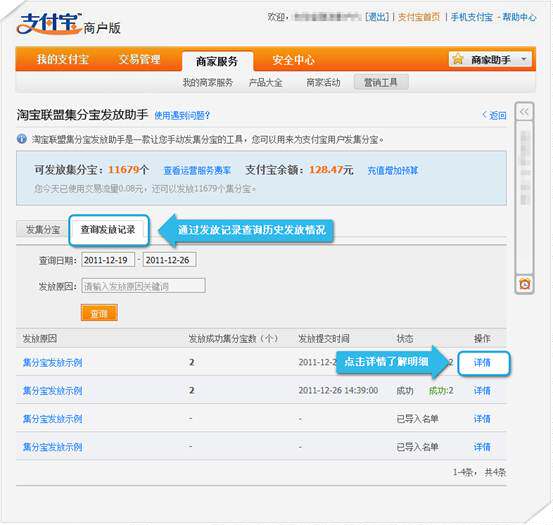Open the 安全中心 main tab
The height and width of the screenshot is (525, 553).
[x=293, y=60]
